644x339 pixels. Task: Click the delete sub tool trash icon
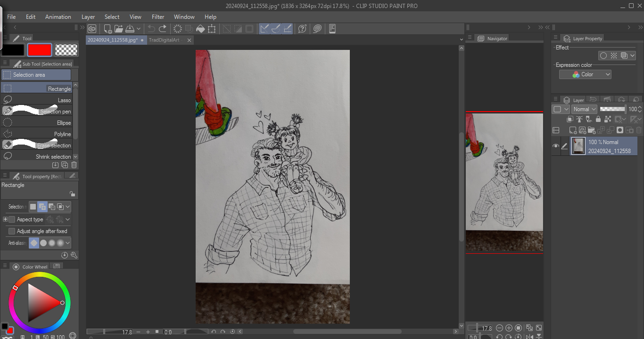(x=74, y=165)
